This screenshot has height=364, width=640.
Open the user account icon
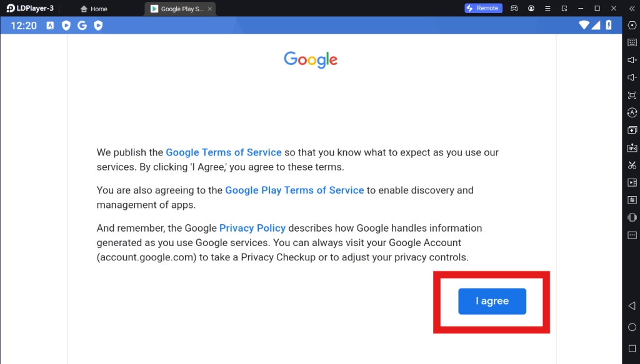pyautogui.click(x=531, y=8)
